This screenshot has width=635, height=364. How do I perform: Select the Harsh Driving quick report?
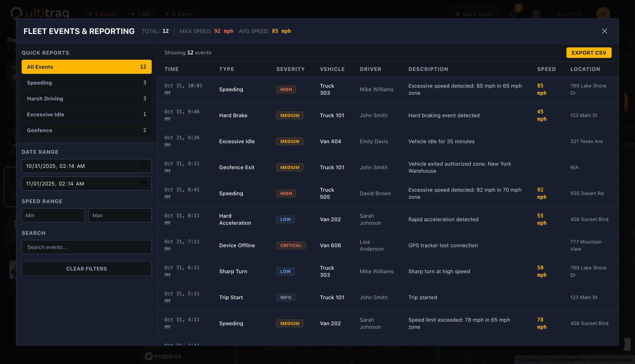[86, 98]
